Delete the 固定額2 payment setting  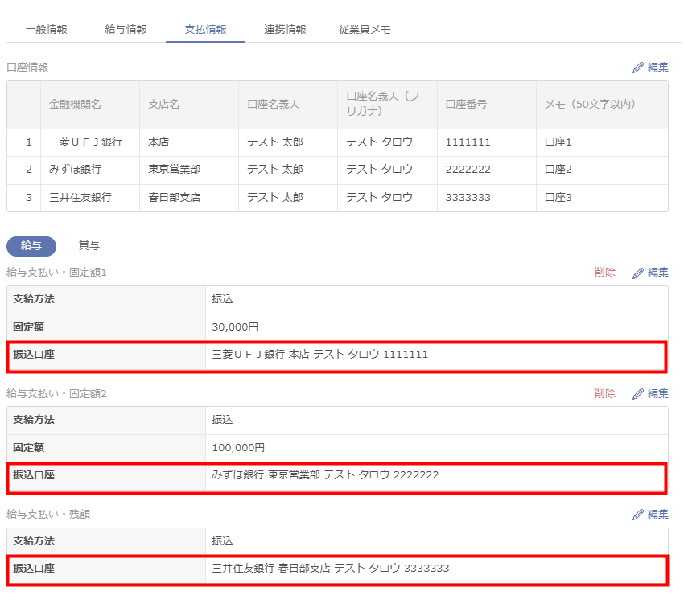coord(605,393)
